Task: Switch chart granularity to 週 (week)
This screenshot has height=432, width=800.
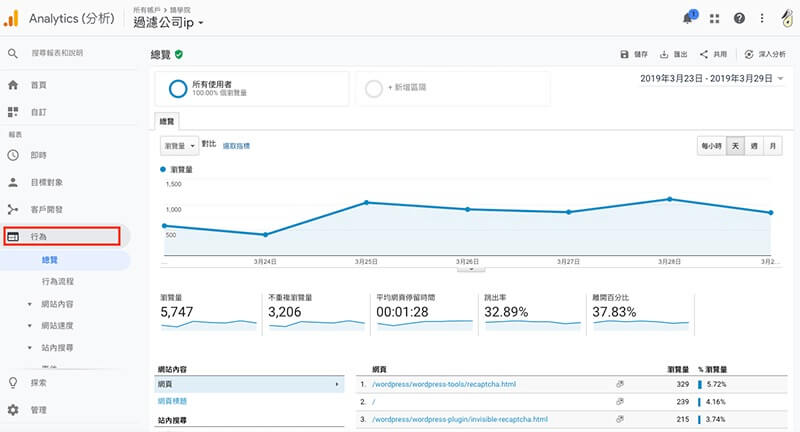Action: click(x=754, y=146)
